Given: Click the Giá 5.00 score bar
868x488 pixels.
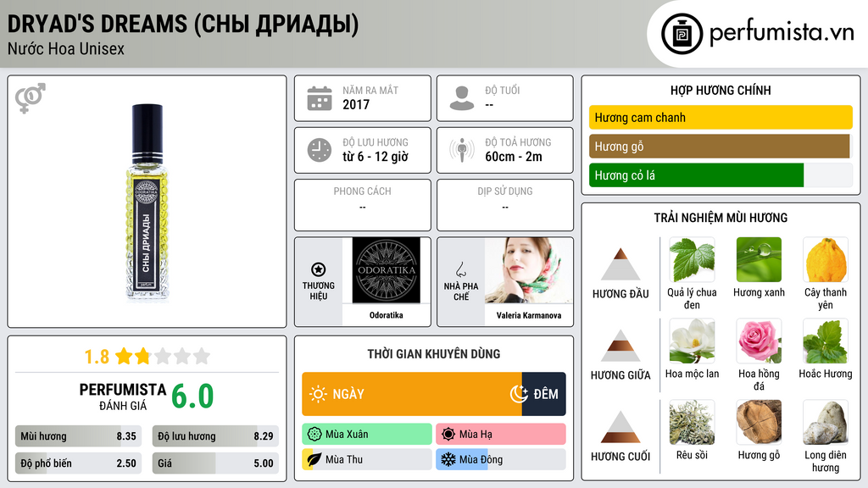Looking at the screenshot, I should coord(215,463).
